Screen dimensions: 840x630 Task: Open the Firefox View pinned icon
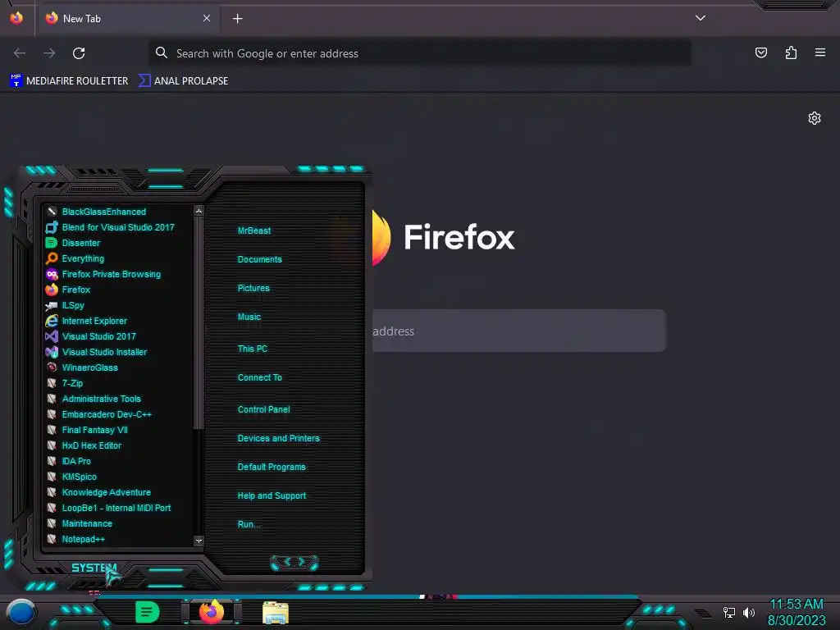[16, 18]
